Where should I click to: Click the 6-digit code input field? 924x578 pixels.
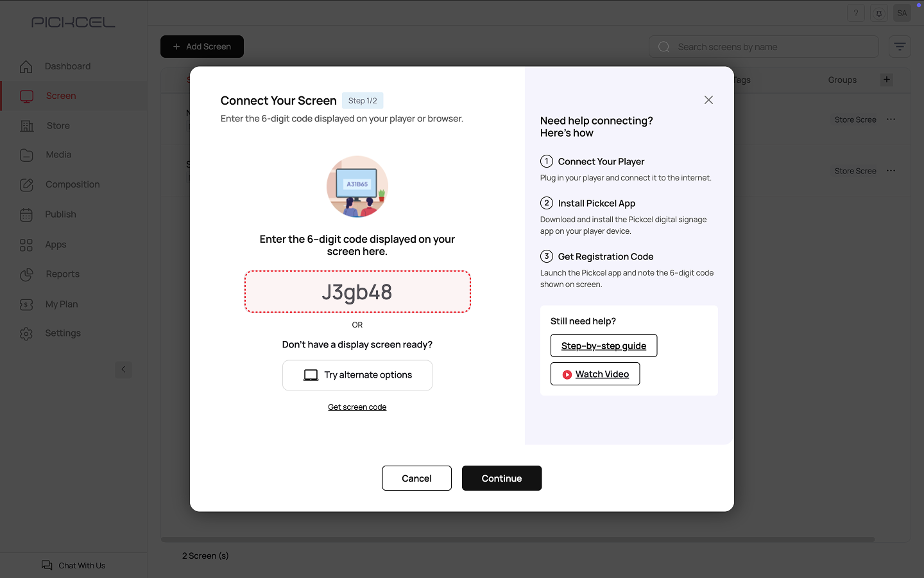[x=357, y=292]
